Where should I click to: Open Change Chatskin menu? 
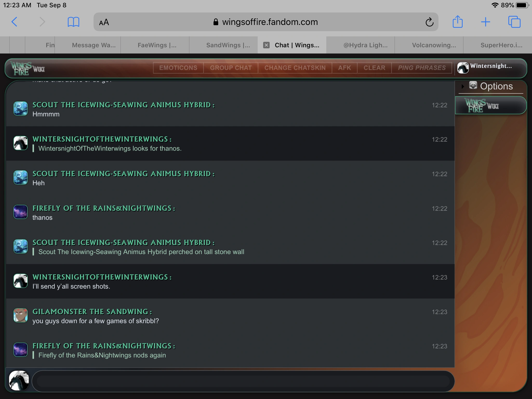[x=295, y=68]
